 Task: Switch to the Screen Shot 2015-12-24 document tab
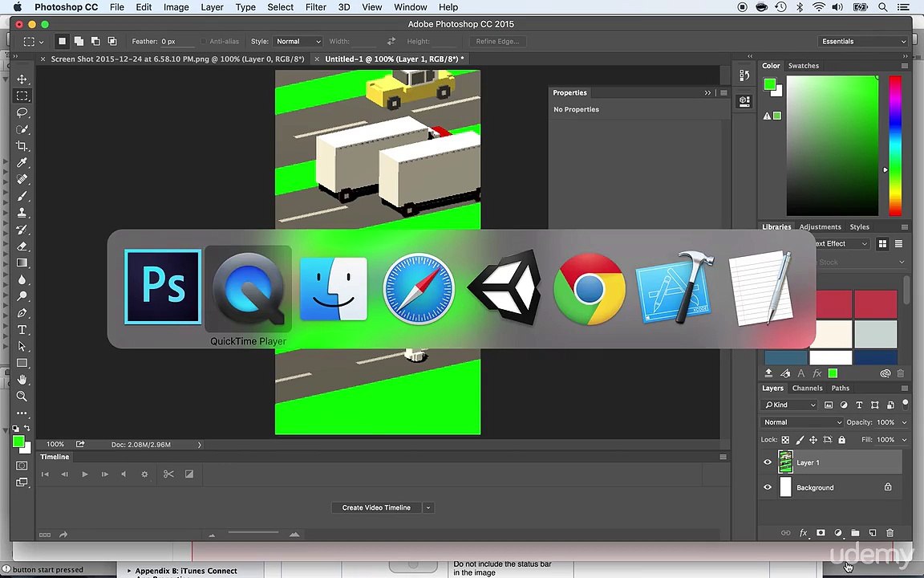pyautogui.click(x=177, y=59)
